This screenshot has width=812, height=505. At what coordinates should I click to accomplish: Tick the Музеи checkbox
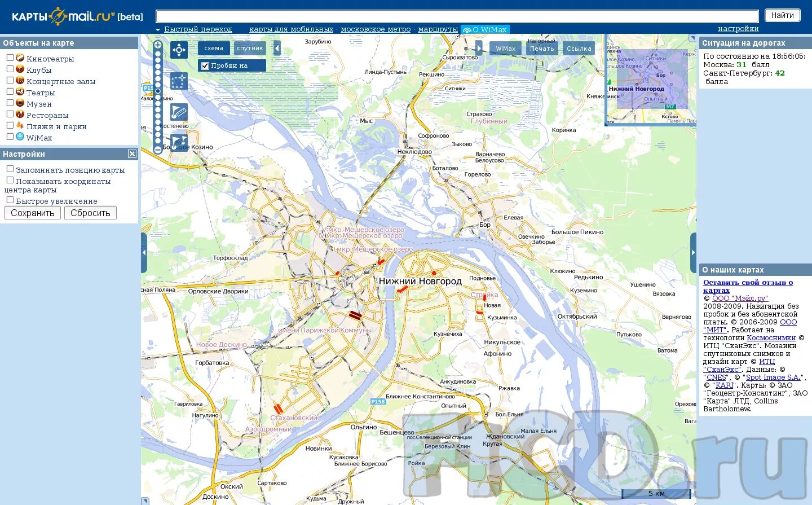(10, 103)
